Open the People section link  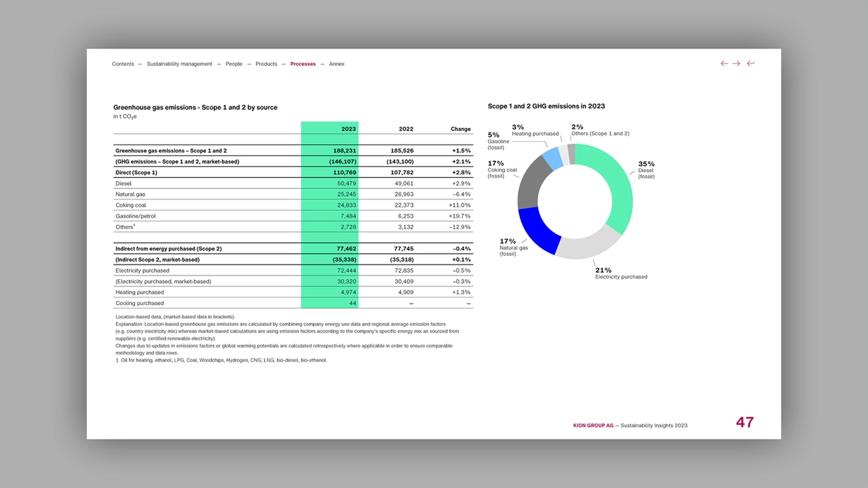tap(234, 64)
